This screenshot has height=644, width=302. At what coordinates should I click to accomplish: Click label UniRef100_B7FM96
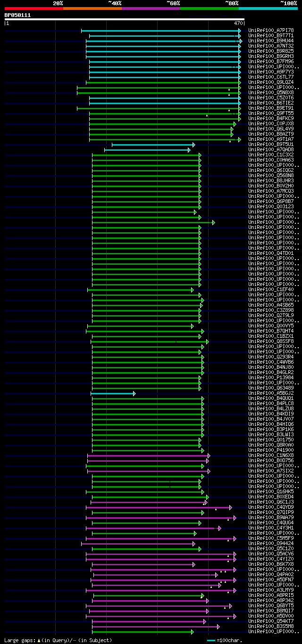tap(271, 61)
